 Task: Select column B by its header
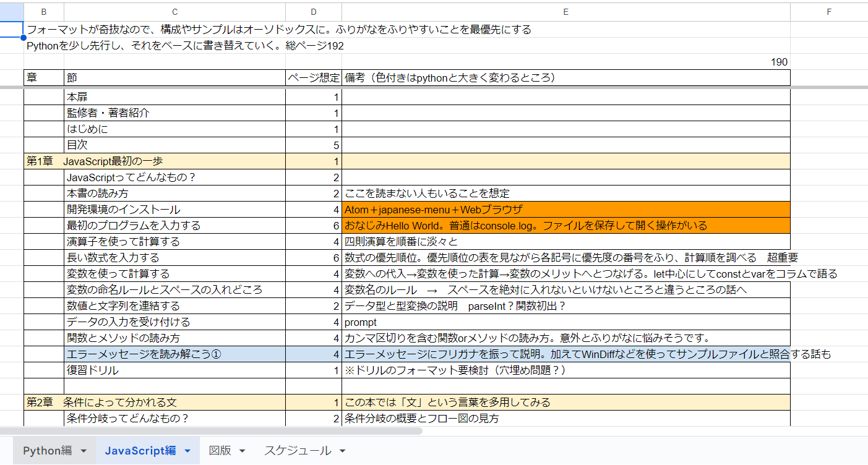pyautogui.click(x=43, y=11)
